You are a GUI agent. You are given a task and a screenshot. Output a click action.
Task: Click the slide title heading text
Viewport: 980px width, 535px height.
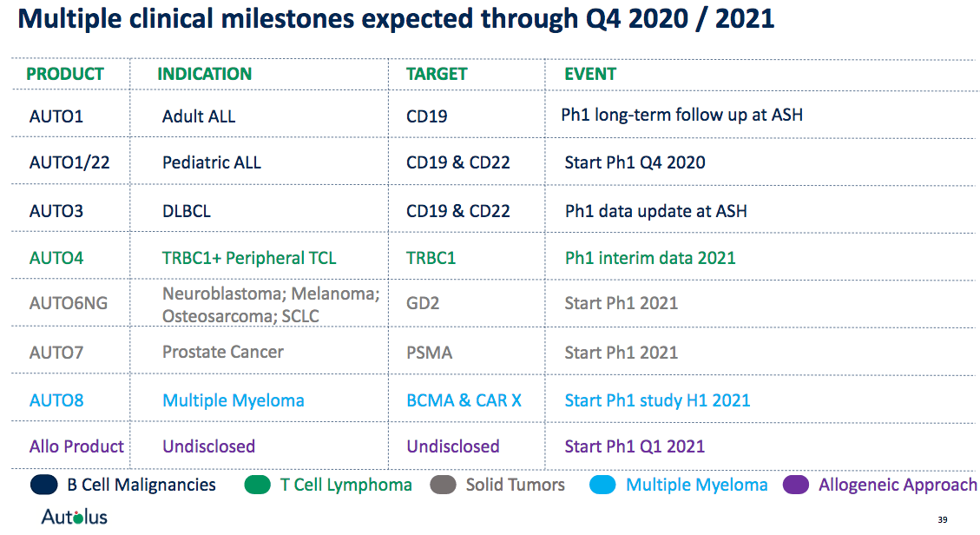click(x=396, y=19)
